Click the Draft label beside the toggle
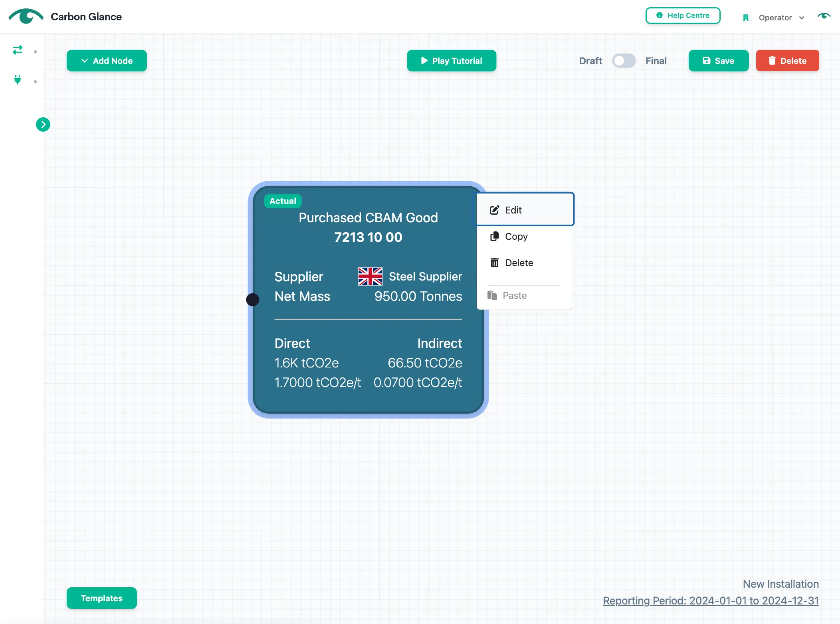Image resolution: width=840 pixels, height=624 pixels. point(590,61)
